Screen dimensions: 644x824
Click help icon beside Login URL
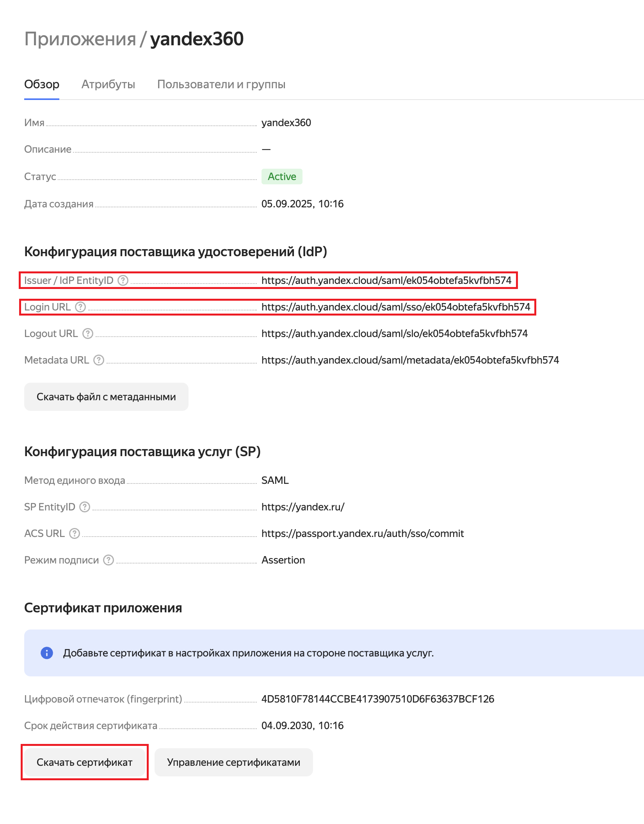click(80, 307)
